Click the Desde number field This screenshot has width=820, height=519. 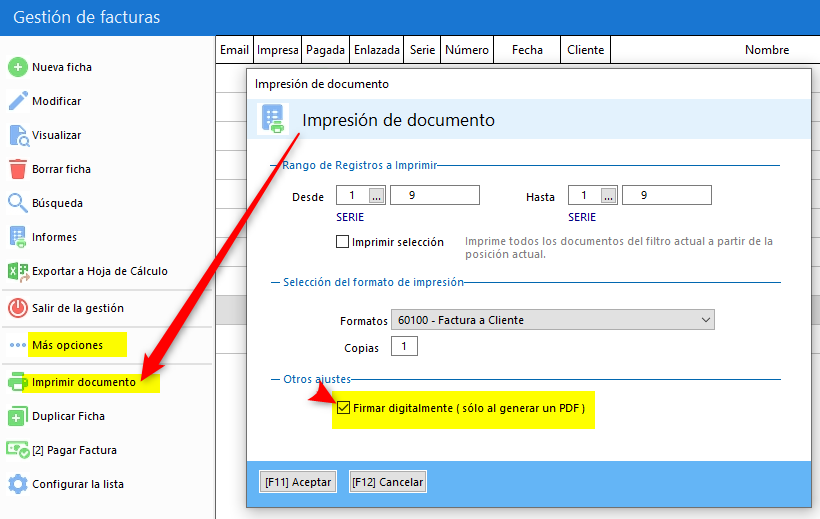click(435, 195)
